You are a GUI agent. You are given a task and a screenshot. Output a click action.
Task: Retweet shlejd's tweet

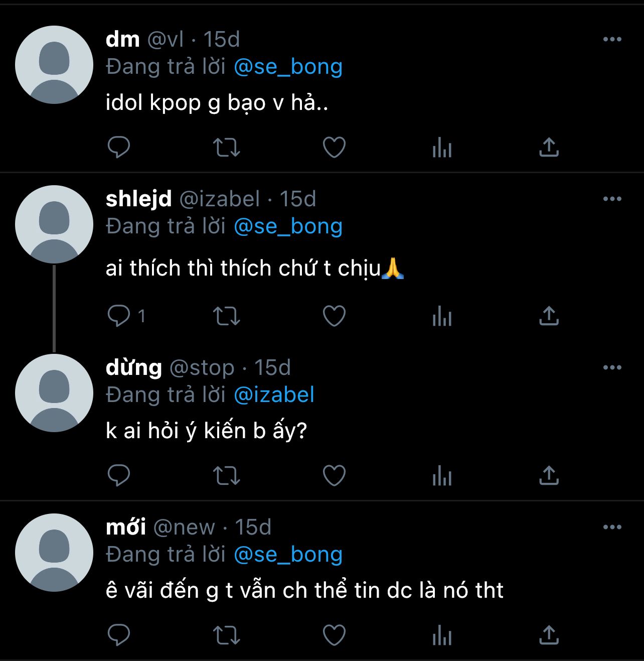click(x=227, y=316)
